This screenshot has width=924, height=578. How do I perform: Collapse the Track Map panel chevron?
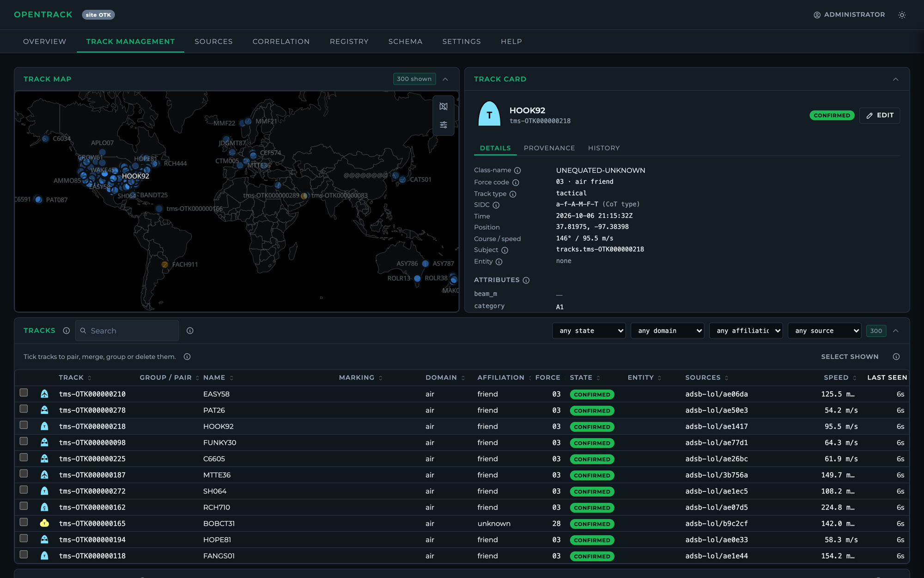point(445,79)
